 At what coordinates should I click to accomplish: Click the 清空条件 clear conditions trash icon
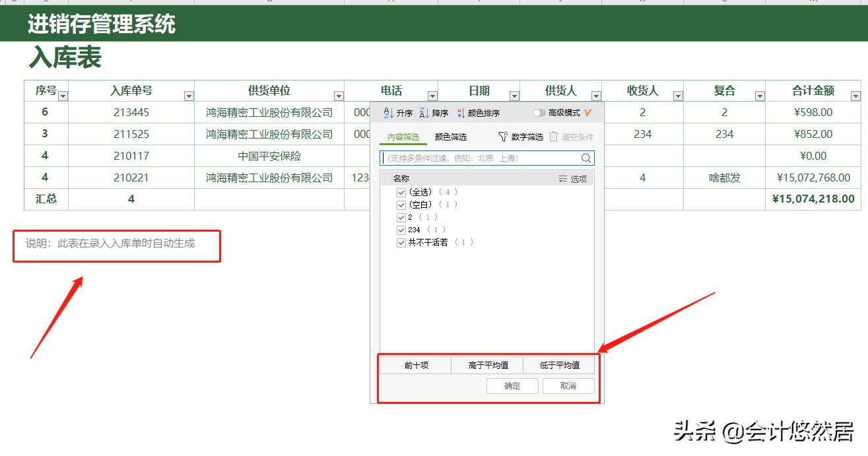pyautogui.click(x=552, y=137)
